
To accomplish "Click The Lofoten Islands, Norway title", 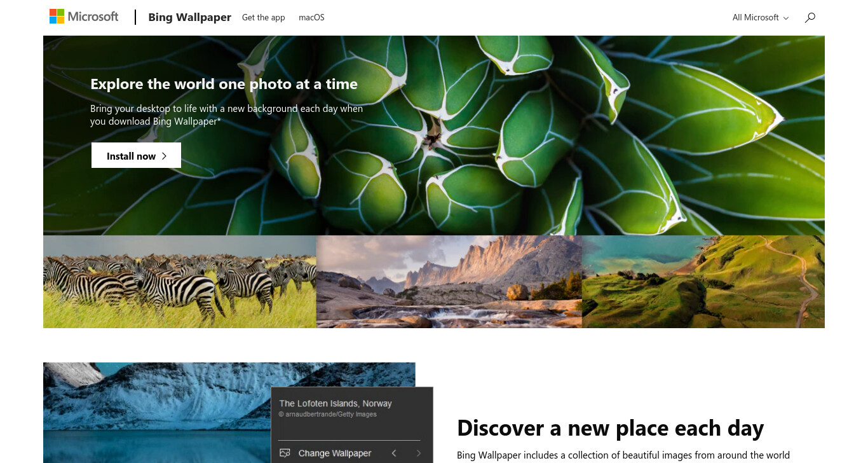I will pos(336,403).
